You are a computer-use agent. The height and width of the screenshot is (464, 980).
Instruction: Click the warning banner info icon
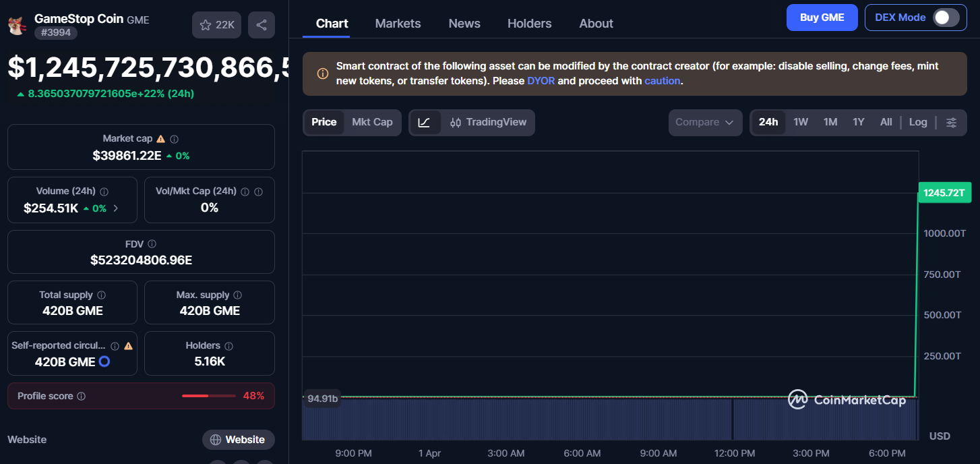323,74
